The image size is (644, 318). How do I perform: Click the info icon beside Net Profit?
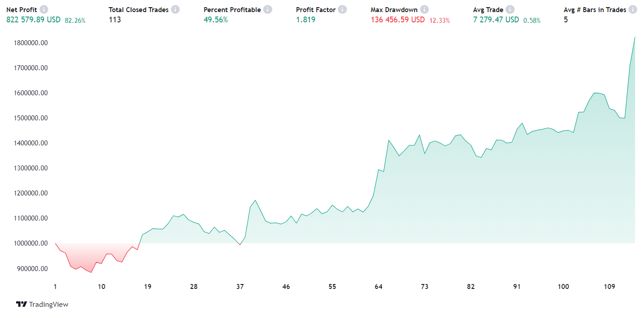pos(43,9)
